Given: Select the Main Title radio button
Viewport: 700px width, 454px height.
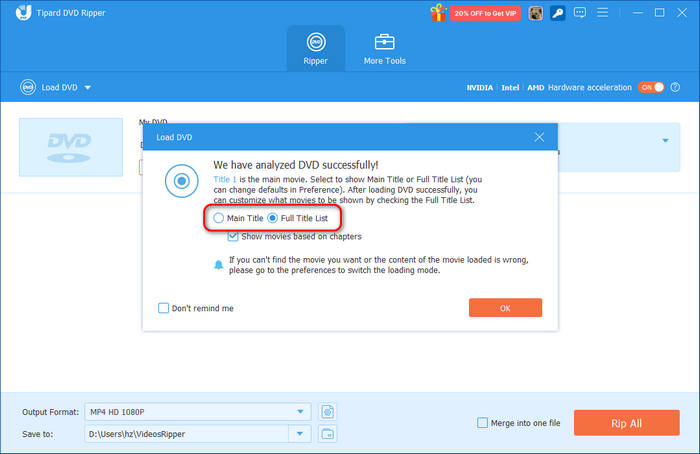Looking at the screenshot, I should click(x=219, y=217).
